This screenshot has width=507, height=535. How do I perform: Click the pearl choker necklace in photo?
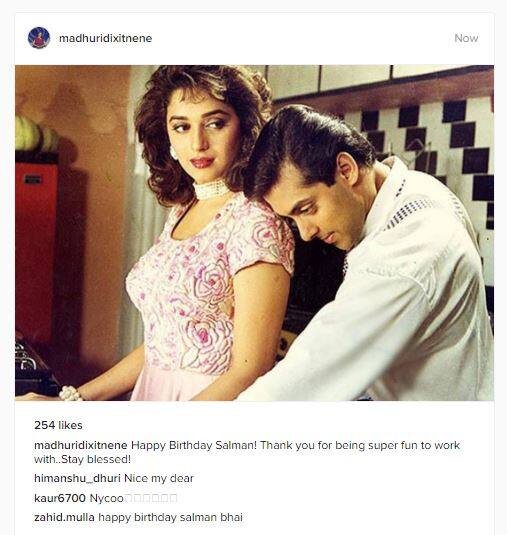[211, 190]
